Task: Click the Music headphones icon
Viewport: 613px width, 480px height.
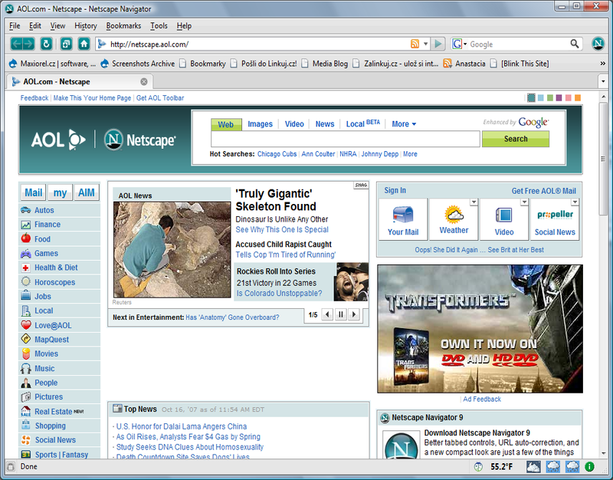Action: coord(26,368)
